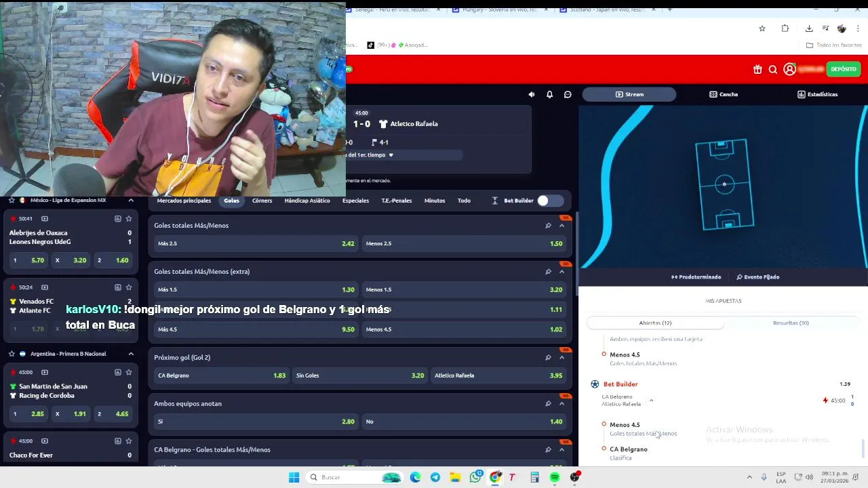Open Spotify from the taskbar
This screenshot has height=488, width=868.
click(555, 477)
